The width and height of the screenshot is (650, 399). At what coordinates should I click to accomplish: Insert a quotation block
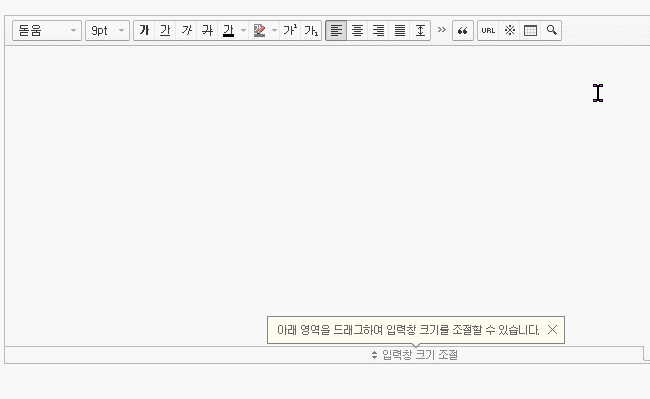coord(463,31)
